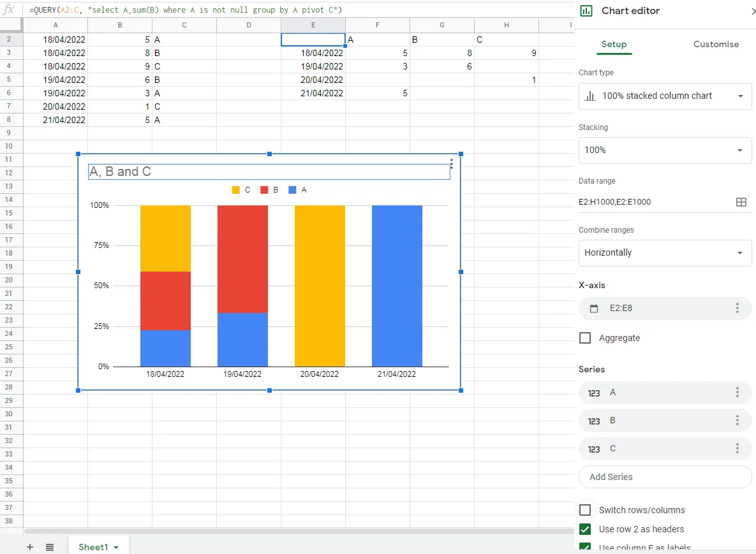Click the 75% axis label on chart
756x554 pixels.
click(101, 245)
